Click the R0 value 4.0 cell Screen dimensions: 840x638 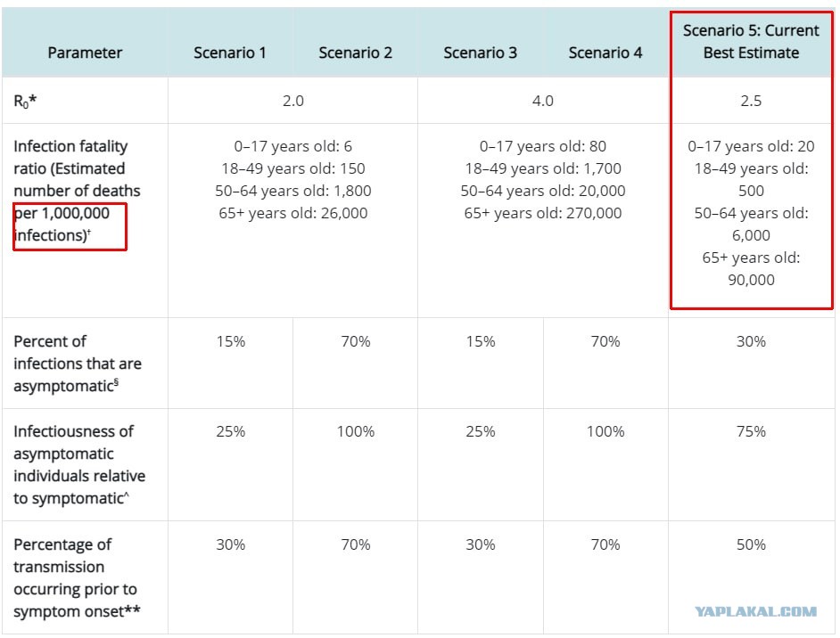pyautogui.click(x=543, y=101)
